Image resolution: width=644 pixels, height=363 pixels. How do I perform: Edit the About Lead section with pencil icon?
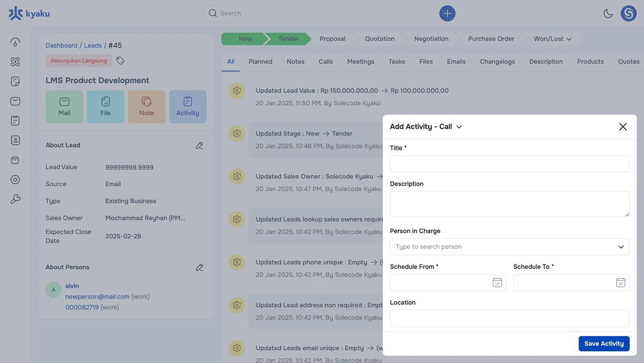[x=200, y=145]
